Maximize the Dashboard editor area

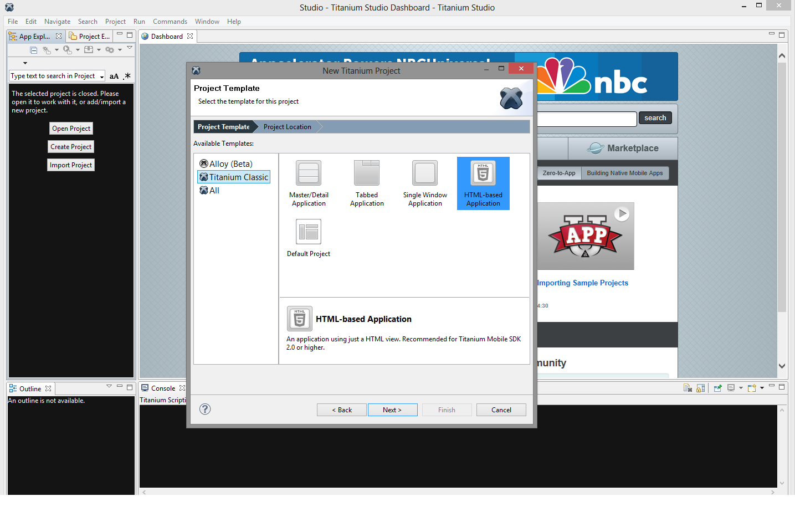click(782, 35)
